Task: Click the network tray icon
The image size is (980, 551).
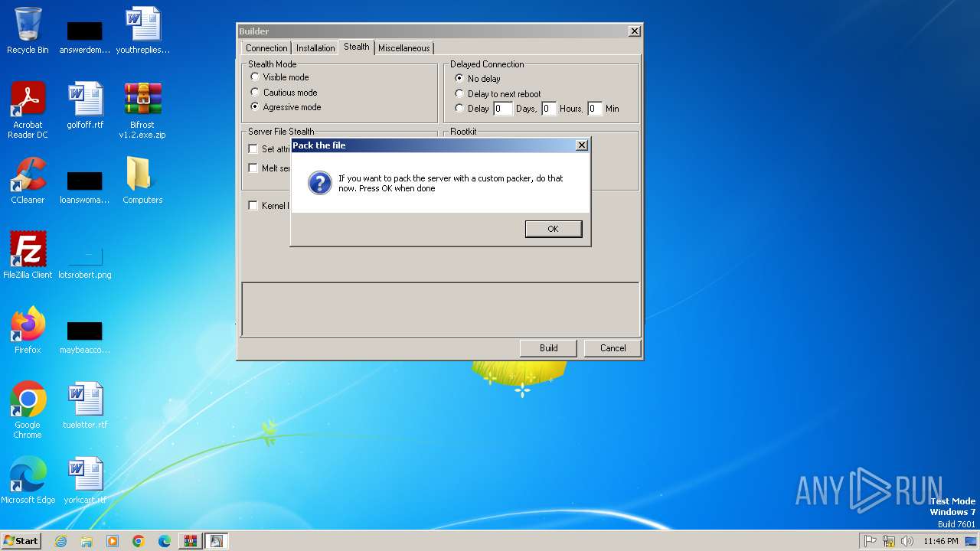Action: pos(889,541)
